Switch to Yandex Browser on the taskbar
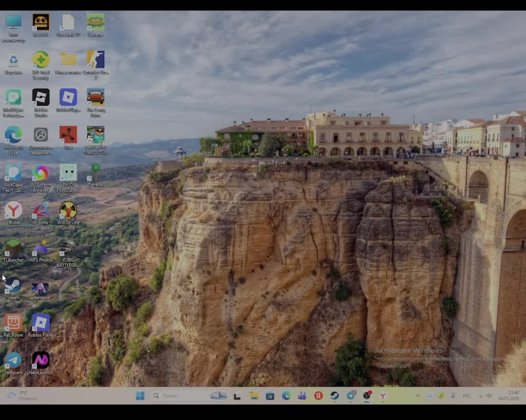 [383, 396]
